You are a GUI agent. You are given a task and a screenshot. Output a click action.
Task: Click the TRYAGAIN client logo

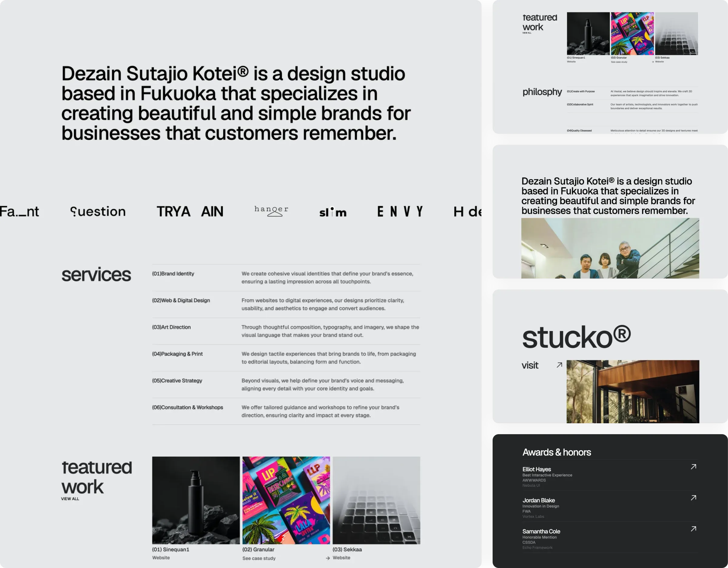pyautogui.click(x=190, y=211)
